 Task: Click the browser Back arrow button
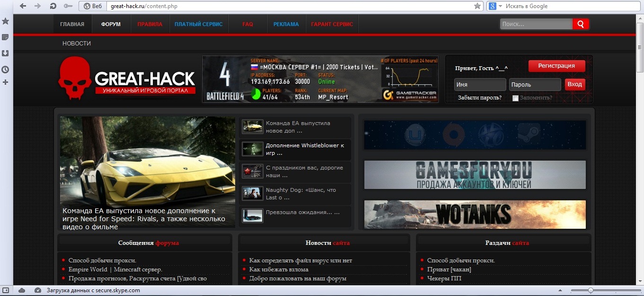point(23,6)
